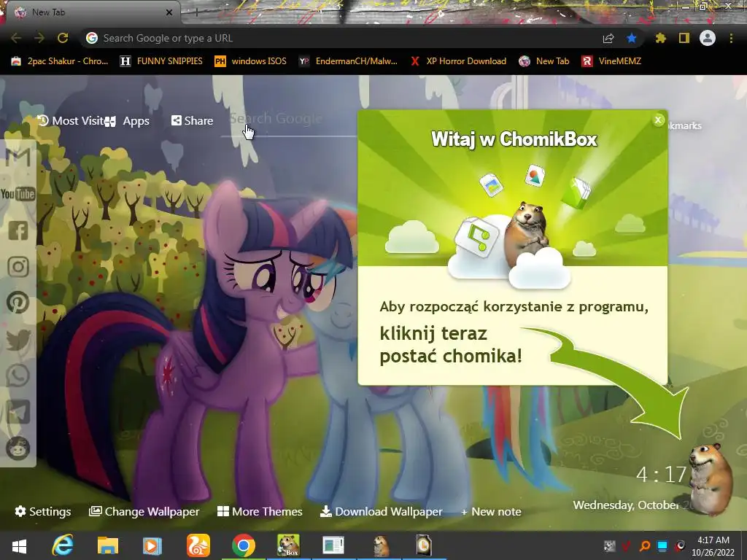
Task: Open WhatsApp icon in left sidebar
Action: tap(18, 376)
